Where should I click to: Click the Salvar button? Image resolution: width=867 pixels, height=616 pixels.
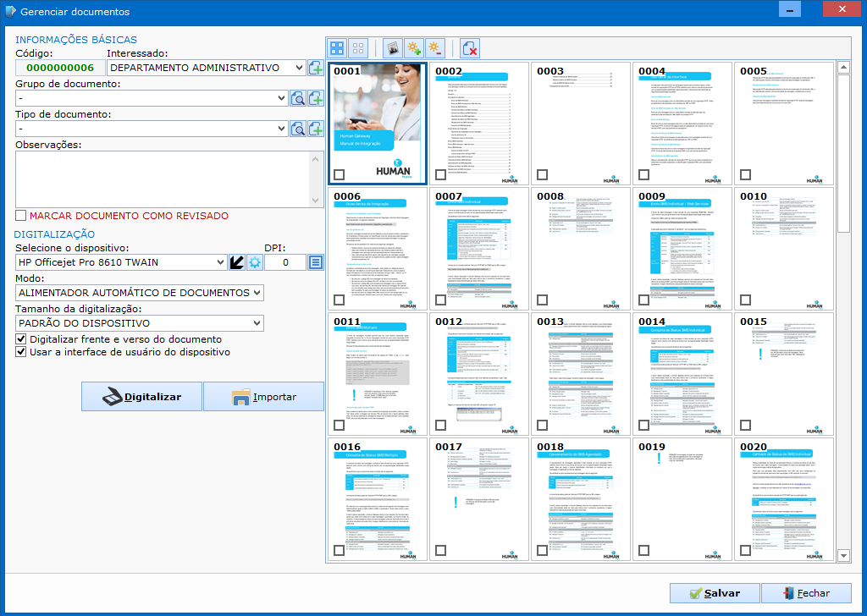coord(714,593)
